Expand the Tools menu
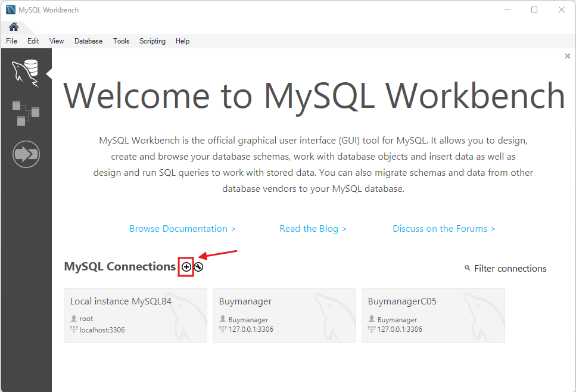Viewport: 576px width, 392px height. (x=121, y=41)
